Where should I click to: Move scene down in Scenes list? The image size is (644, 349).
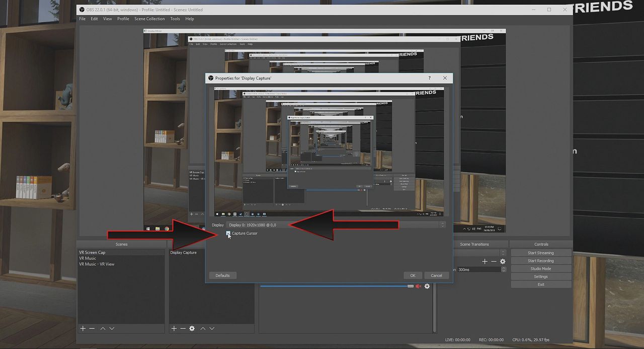(112, 328)
